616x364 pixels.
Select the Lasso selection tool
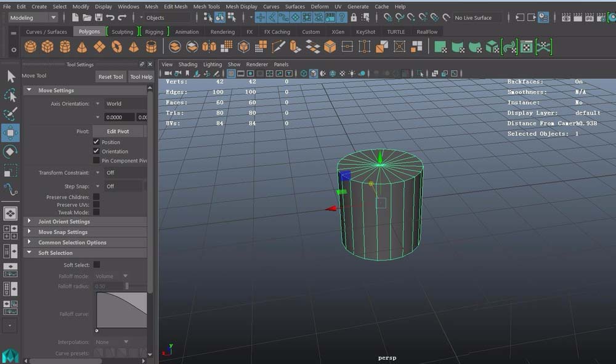pyautogui.click(x=10, y=95)
